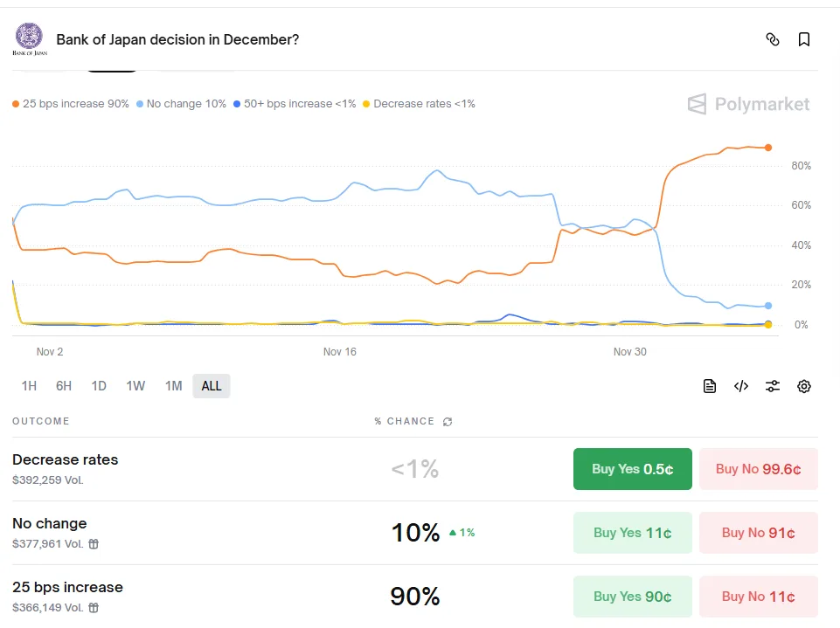Select the 1M time range
The height and width of the screenshot is (628, 840).
pyautogui.click(x=173, y=386)
